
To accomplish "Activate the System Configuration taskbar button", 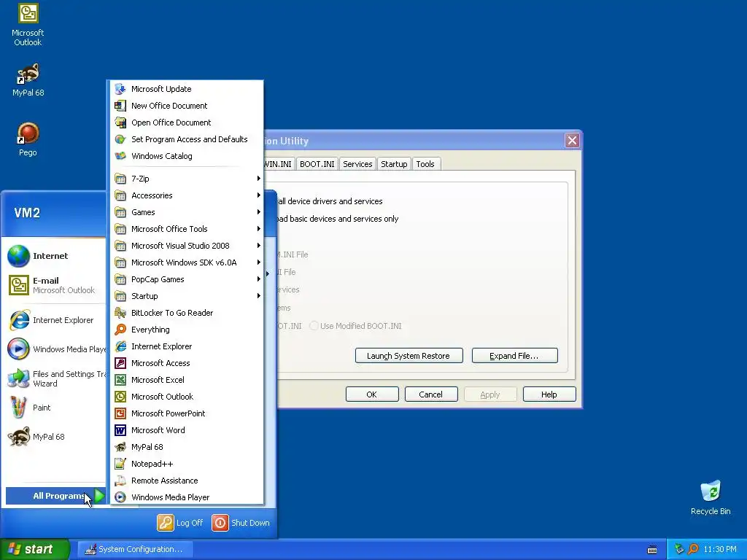I will (135, 549).
